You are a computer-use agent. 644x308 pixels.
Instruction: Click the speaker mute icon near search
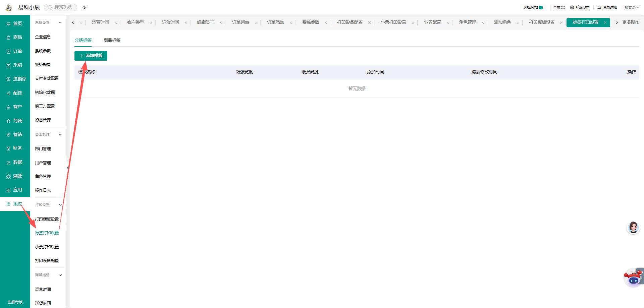(x=85, y=7)
